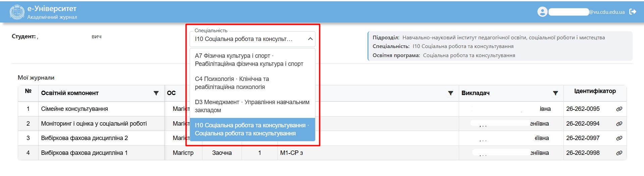
Task: Click the university crest logo
Action: [x=17, y=12]
